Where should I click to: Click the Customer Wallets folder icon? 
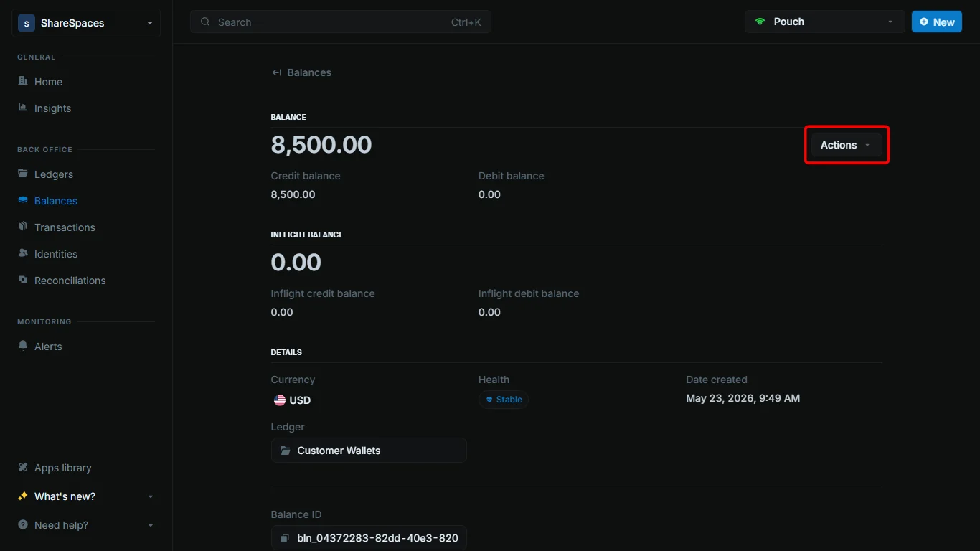285,451
